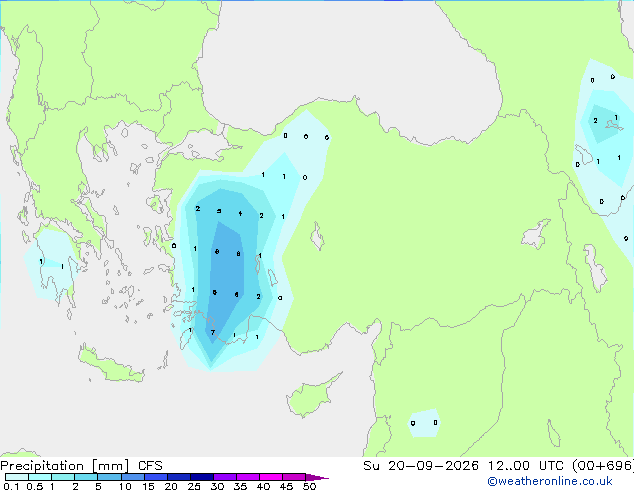634x490 pixels.
Task: Click the dark blue swatch between 20 and 25
Action: click(x=179, y=477)
